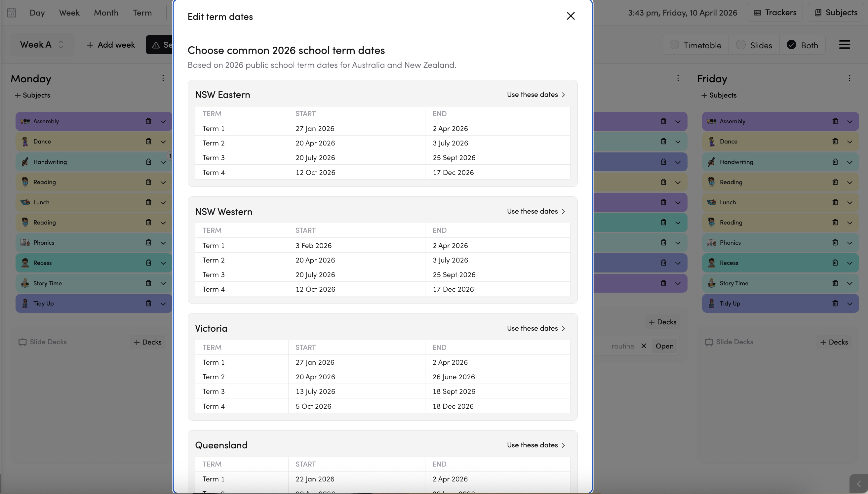Screen dimensions: 868x494
Task: Open the hamburger menu icon
Action: click(x=844, y=45)
